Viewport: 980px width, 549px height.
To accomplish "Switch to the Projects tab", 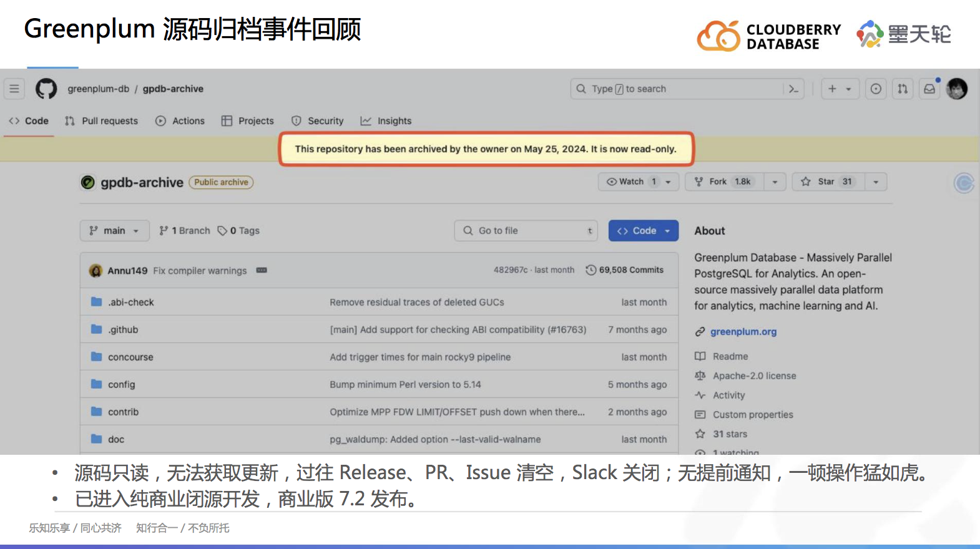I will click(x=248, y=121).
